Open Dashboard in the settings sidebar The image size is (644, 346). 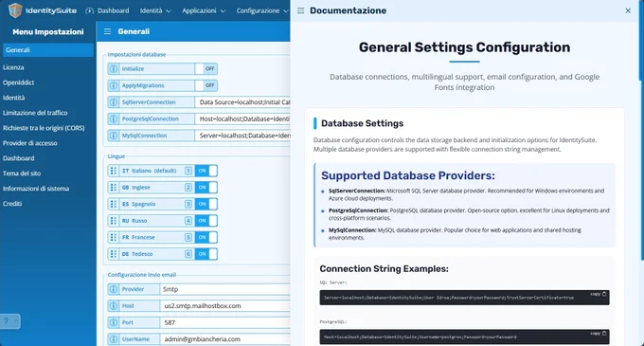coord(19,158)
